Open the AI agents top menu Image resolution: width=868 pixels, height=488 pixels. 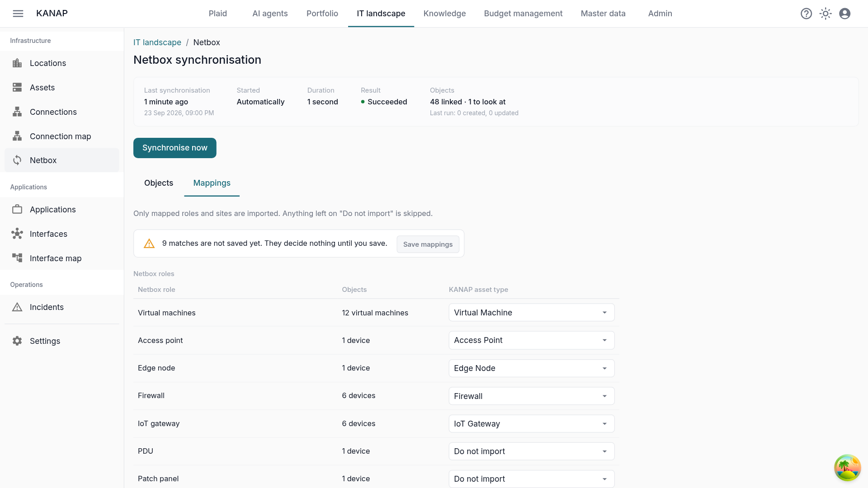(x=270, y=14)
